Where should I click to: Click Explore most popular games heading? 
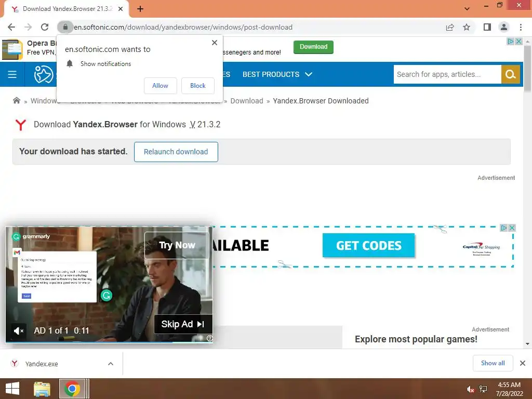pyautogui.click(x=416, y=339)
